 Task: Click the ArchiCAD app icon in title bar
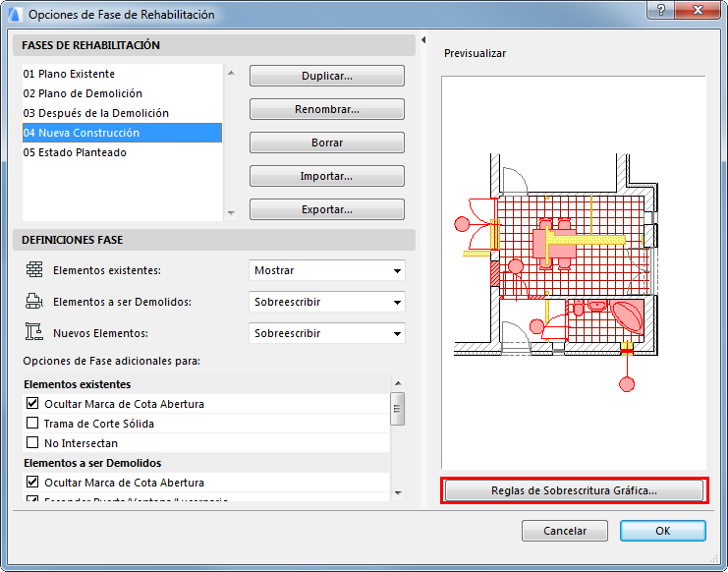(x=16, y=15)
